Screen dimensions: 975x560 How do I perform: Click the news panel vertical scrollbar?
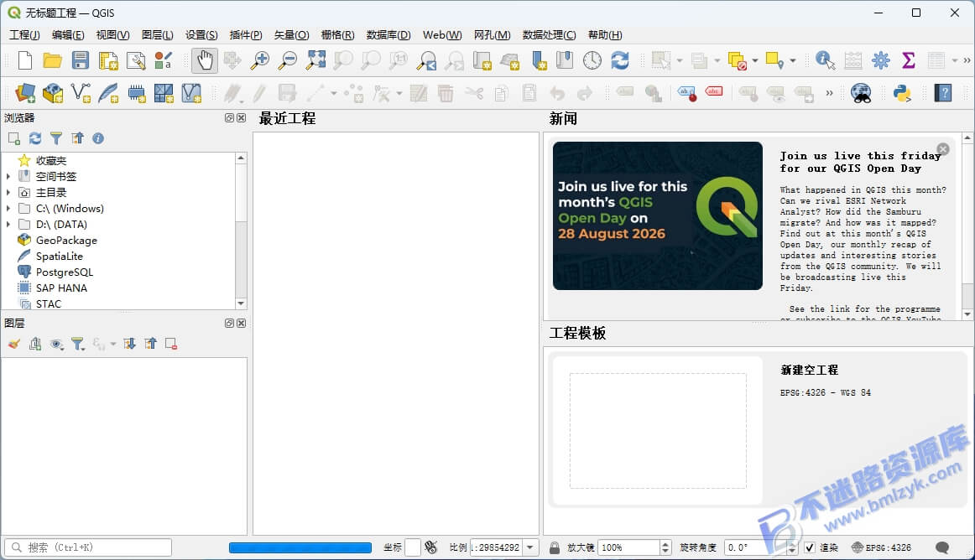(x=967, y=226)
